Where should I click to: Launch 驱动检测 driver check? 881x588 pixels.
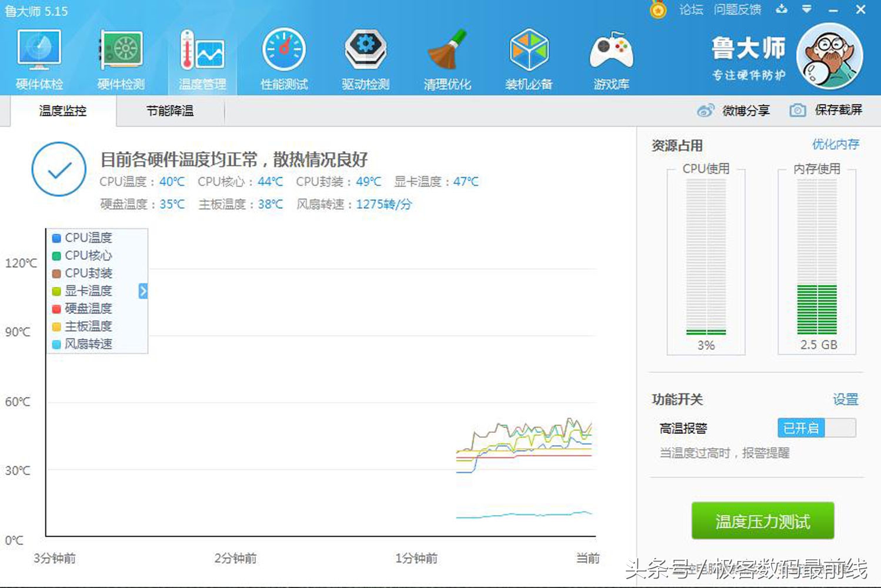[365, 57]
